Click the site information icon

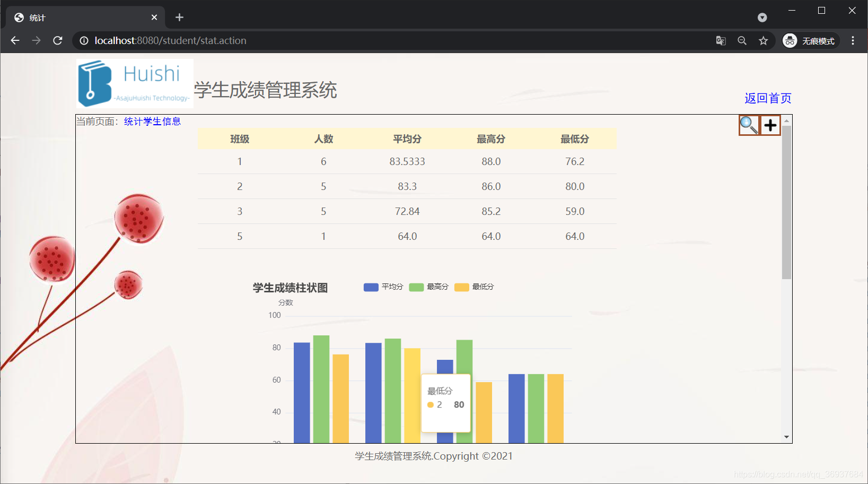click(84, 40)
